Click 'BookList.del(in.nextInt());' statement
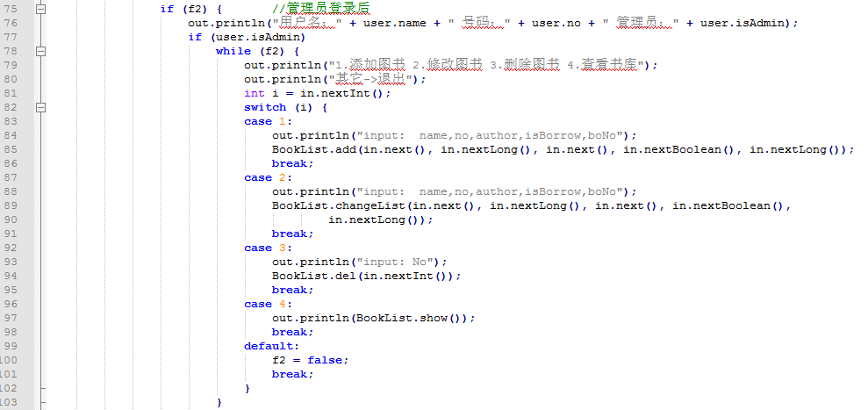Image resolution: width=868 pixels, height=410 pixels. 367,276
